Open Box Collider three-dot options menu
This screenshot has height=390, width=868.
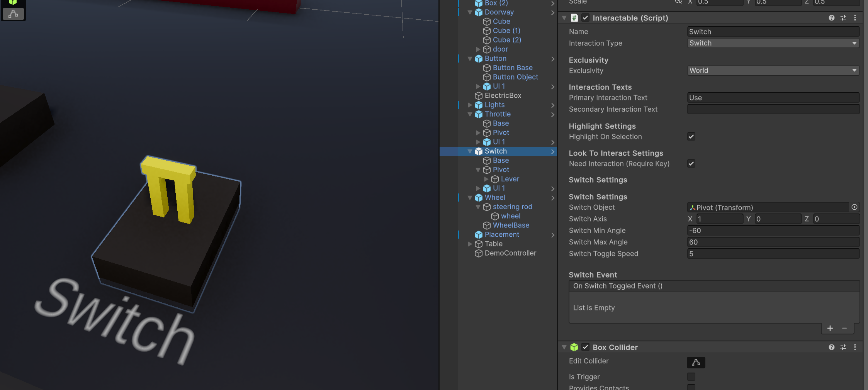coord(855,347)
